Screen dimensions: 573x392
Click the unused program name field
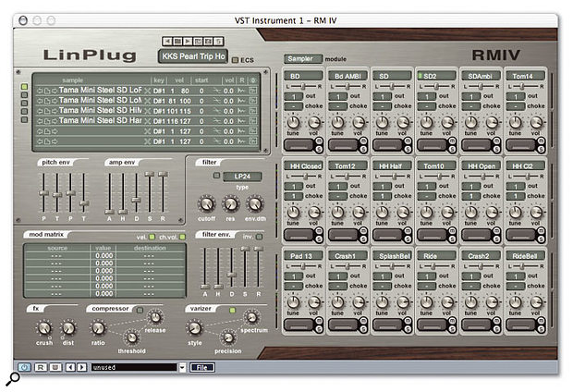coord(134,367)
